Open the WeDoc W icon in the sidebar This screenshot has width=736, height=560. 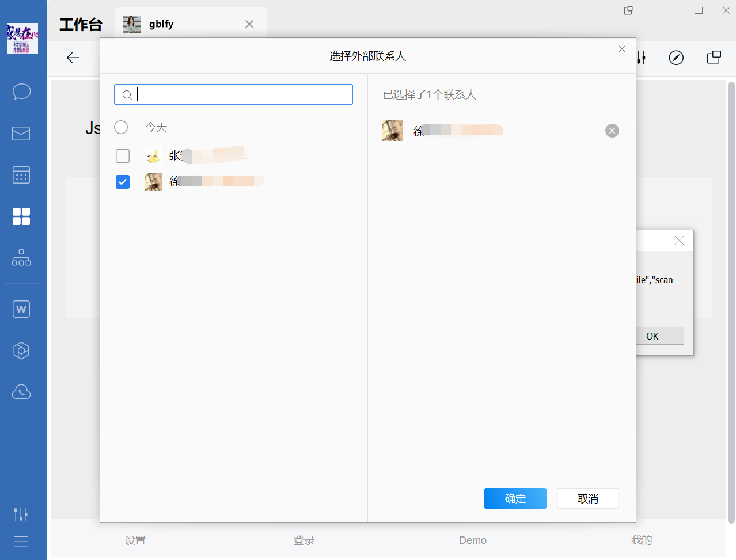point(21,309)
